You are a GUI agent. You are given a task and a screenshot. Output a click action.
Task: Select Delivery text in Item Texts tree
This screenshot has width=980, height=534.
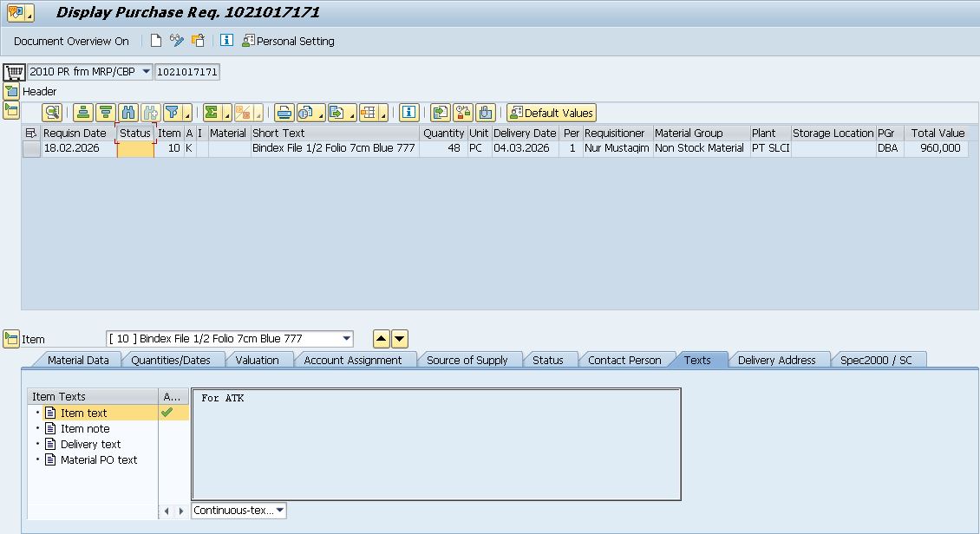point(90,444)
